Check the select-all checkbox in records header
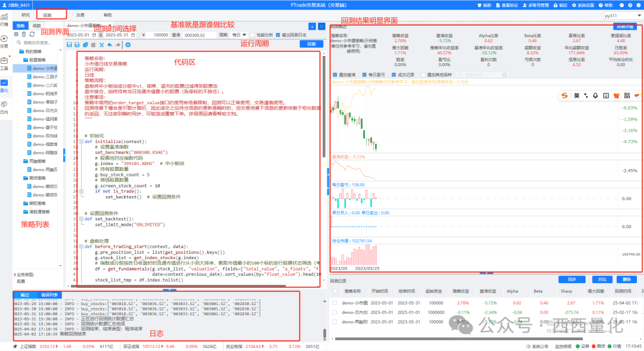The image size is (644, 351). pyautogui.click(x=335, y=291)
